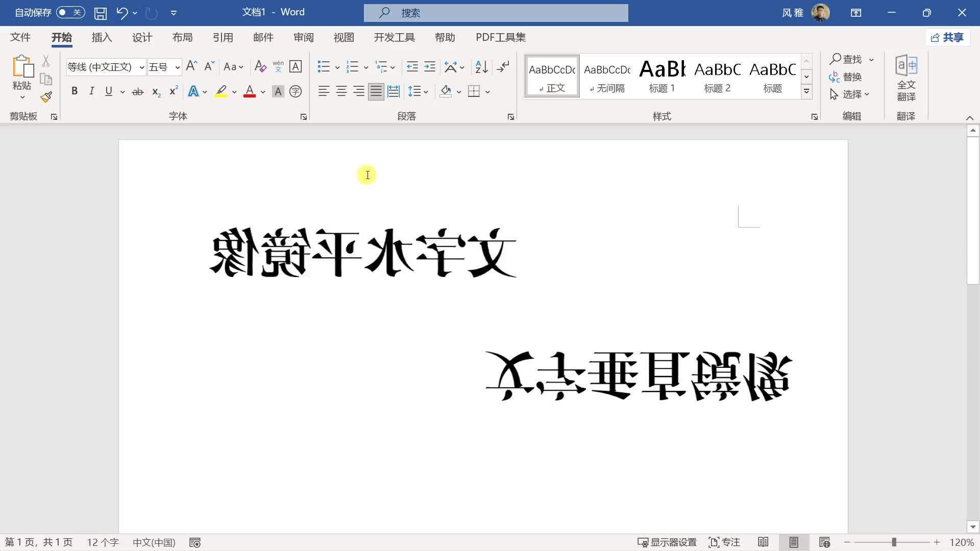The height and width of the screenshot is (551, 980).
Task: Click the Clear All Formatting icon
Action: (260, 67)
